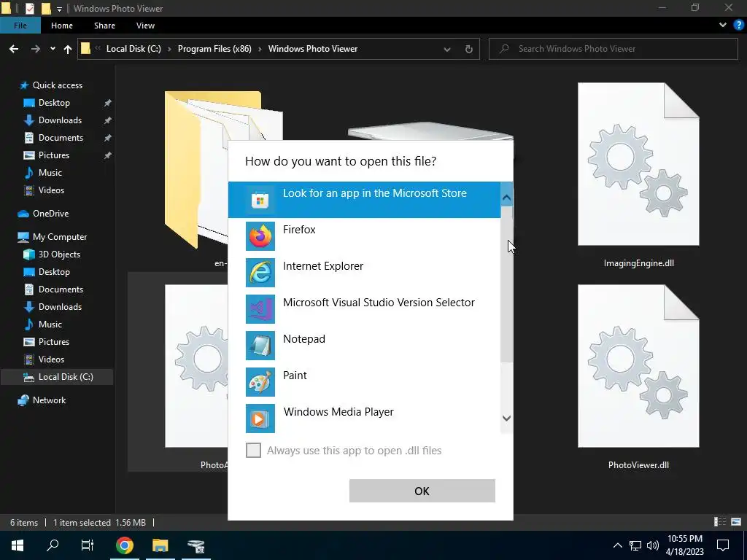Open the clock and date flyout
The width and height of the screenshot is (747, 560).
click(684, 545)
